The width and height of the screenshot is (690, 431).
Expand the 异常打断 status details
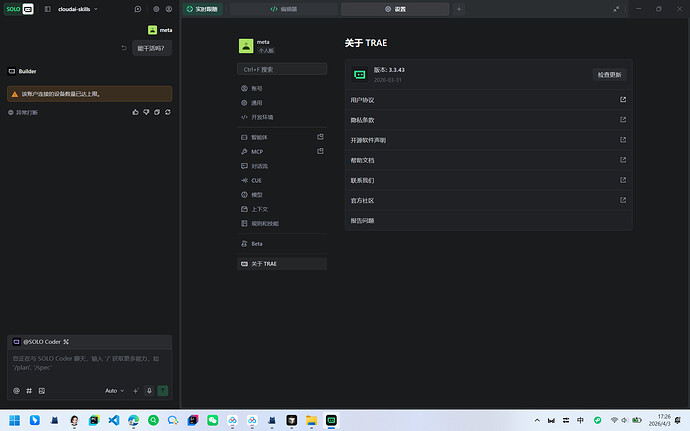(x=24, y=113)
